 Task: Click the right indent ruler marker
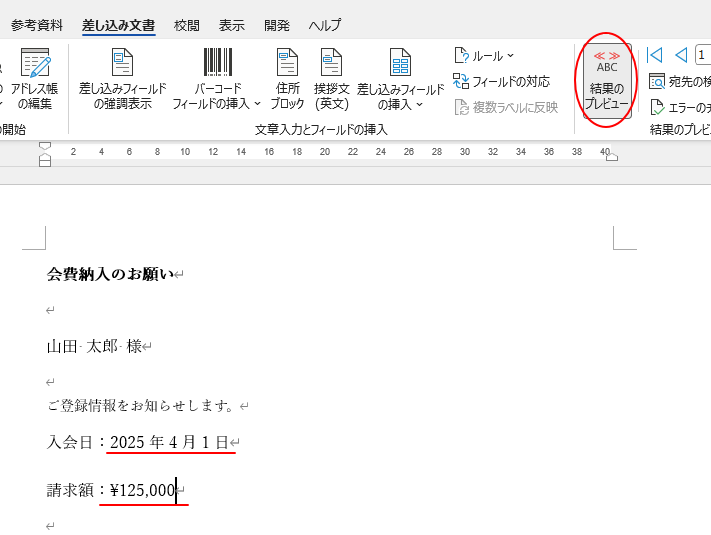coord(612,157)
